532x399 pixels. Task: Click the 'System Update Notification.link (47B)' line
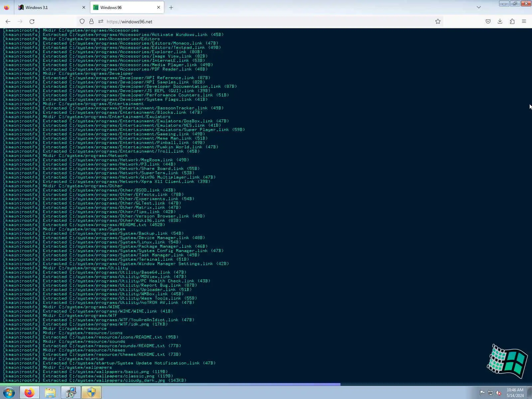[109, 363]
